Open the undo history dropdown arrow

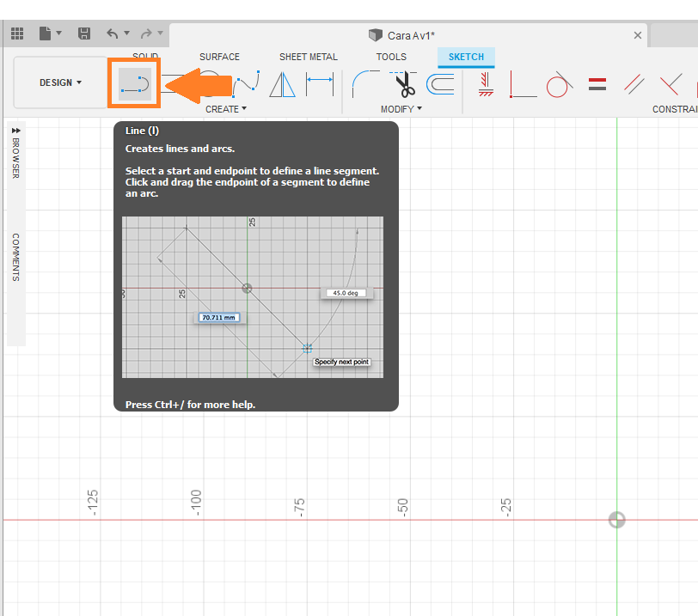pos(127,33)
